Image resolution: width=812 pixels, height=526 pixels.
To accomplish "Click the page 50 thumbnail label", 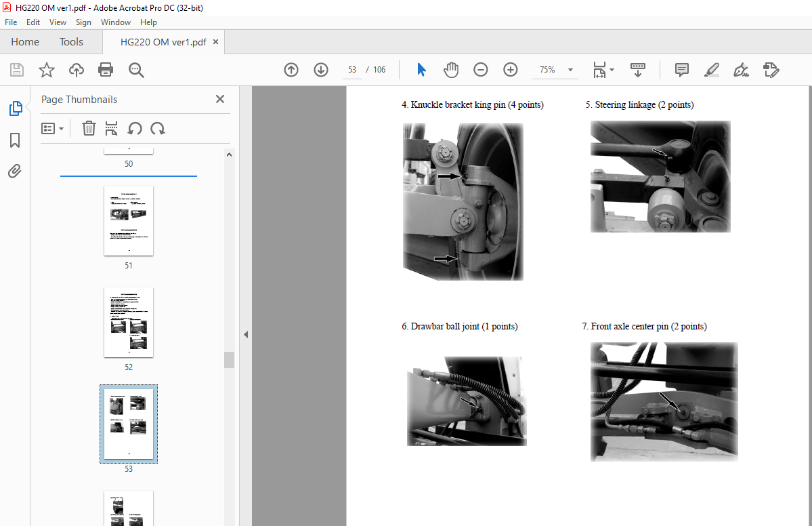I will point(129,164).
